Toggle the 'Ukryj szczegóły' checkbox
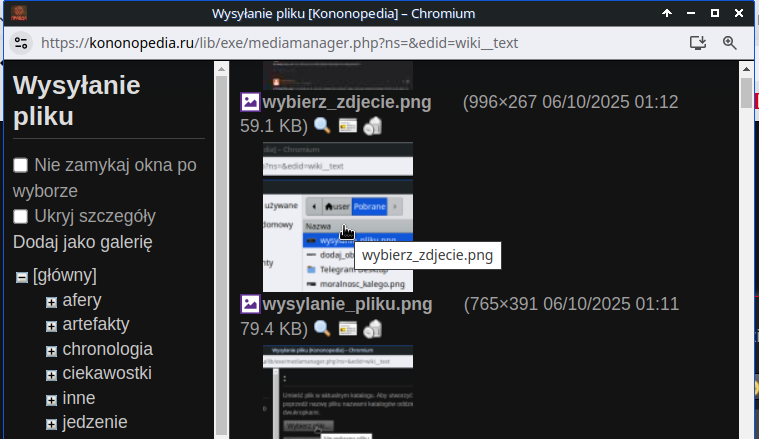This screenshot has height=439, width=759. [x=20, y=217]
